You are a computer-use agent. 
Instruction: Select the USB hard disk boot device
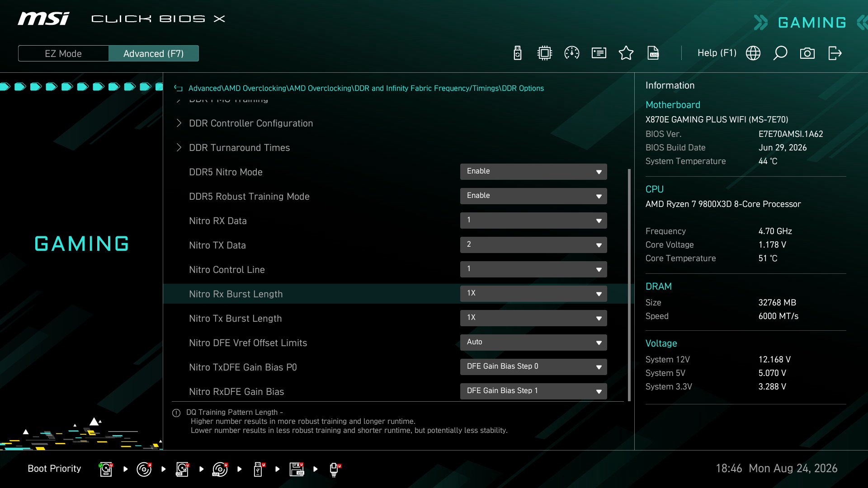182,469
